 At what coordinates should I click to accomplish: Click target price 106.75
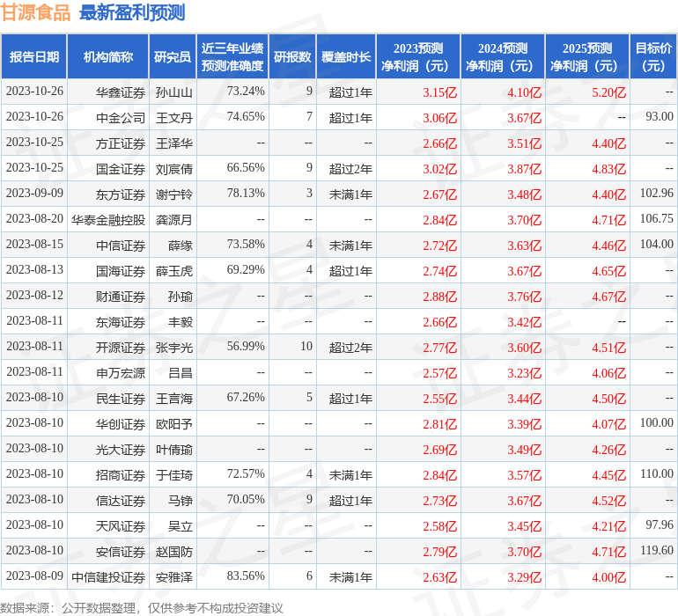657,218
